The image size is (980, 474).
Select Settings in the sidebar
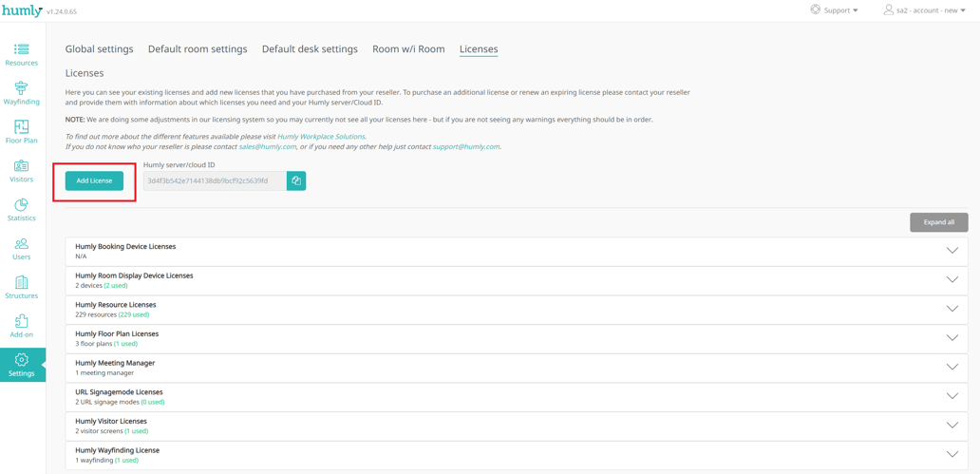22,365
